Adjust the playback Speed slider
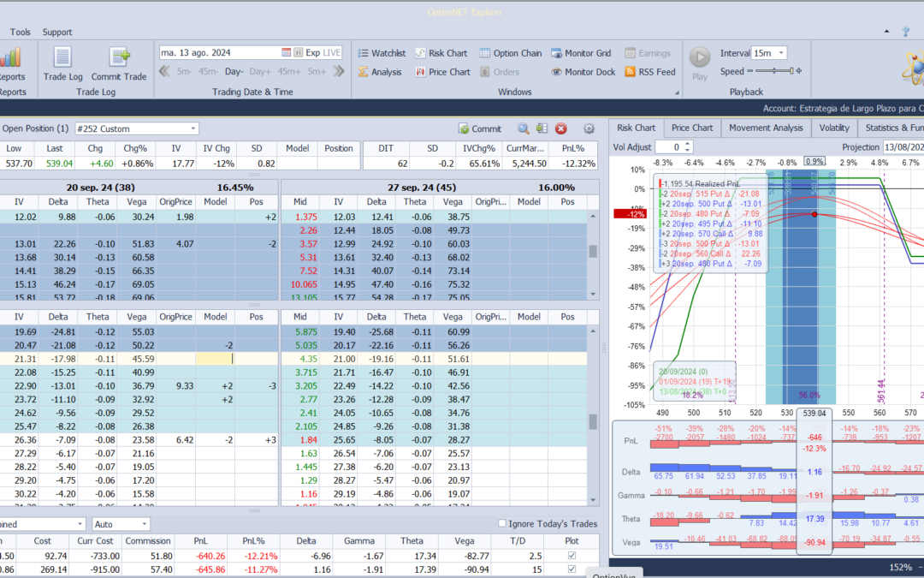The height and width of the screenshot is (578, 924). 772,71
